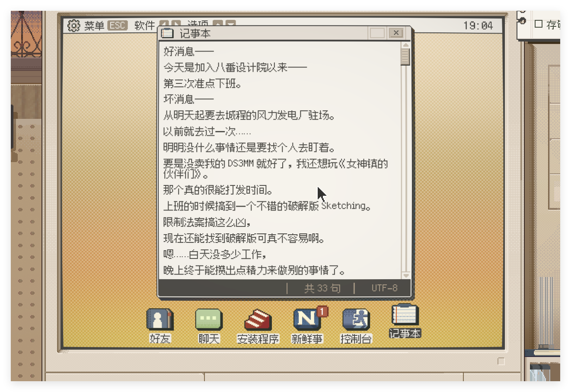Click the red notification badge on 新鲜事
571x392 pixels.
point(322,311)
